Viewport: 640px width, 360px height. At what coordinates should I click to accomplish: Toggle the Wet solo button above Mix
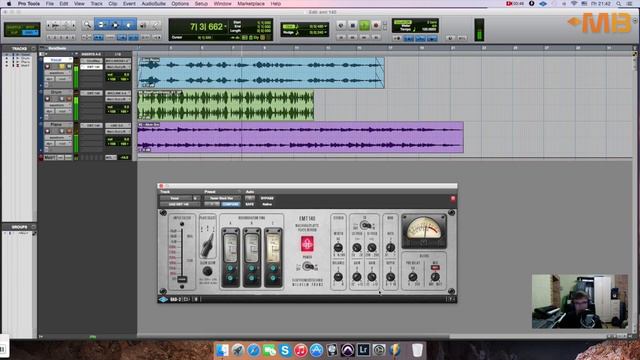click(x=436, y=268)
